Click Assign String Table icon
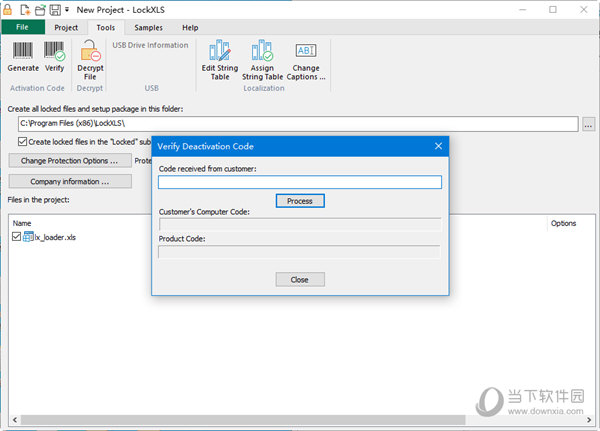This screenshot has height=431, width=600. tap(262, 50)
